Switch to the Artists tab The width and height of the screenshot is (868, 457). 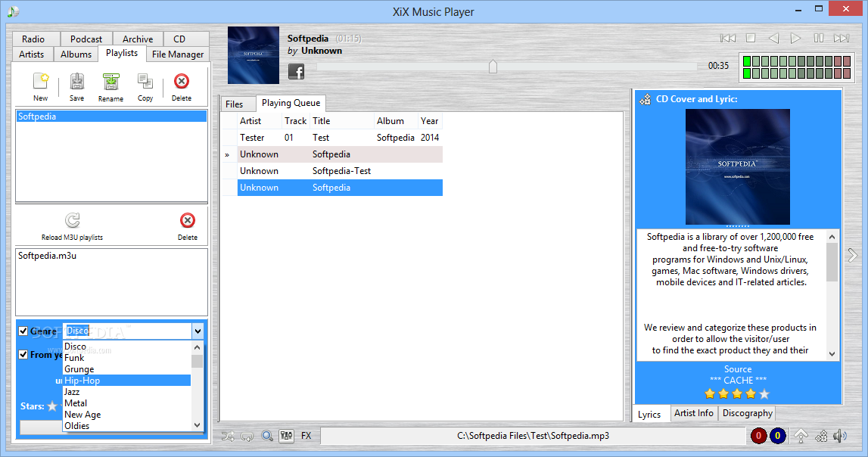pos(32,54)
